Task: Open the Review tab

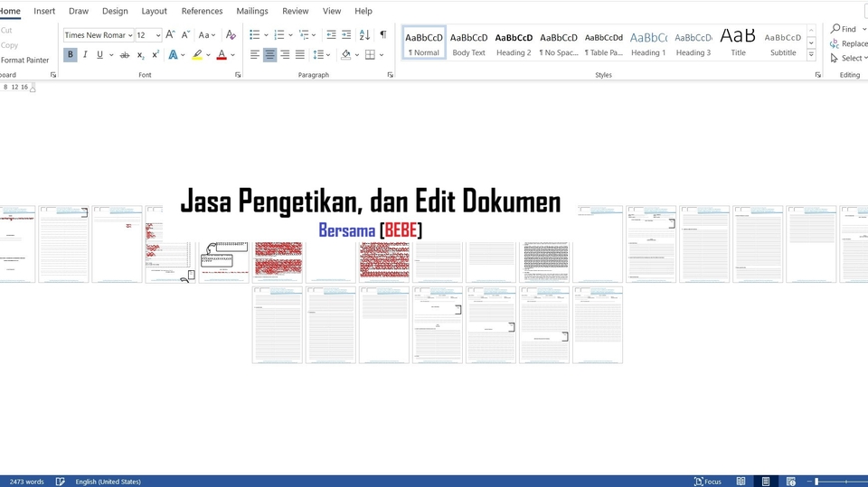Action: [295, 11]
